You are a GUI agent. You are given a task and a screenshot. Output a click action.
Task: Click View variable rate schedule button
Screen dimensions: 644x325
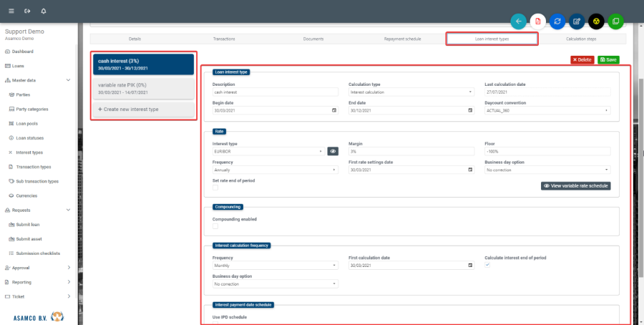(575, 185)
